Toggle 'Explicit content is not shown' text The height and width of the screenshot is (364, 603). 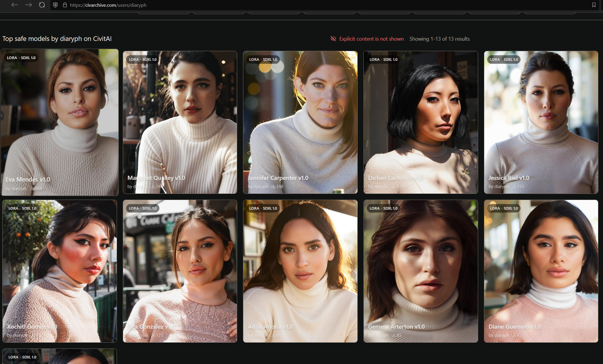[x=371, y=39]
